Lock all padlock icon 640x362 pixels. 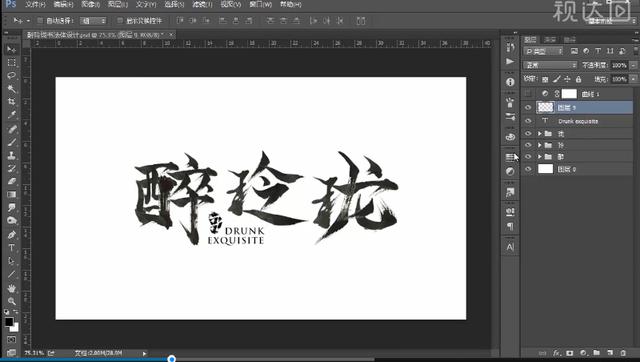click(x=578, y=79)
